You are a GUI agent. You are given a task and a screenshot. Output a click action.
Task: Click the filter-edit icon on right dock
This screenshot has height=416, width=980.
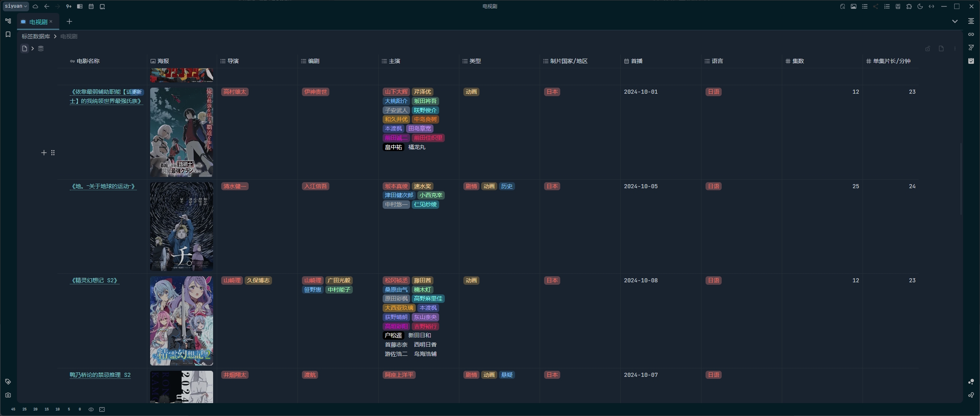click(971, 48)
